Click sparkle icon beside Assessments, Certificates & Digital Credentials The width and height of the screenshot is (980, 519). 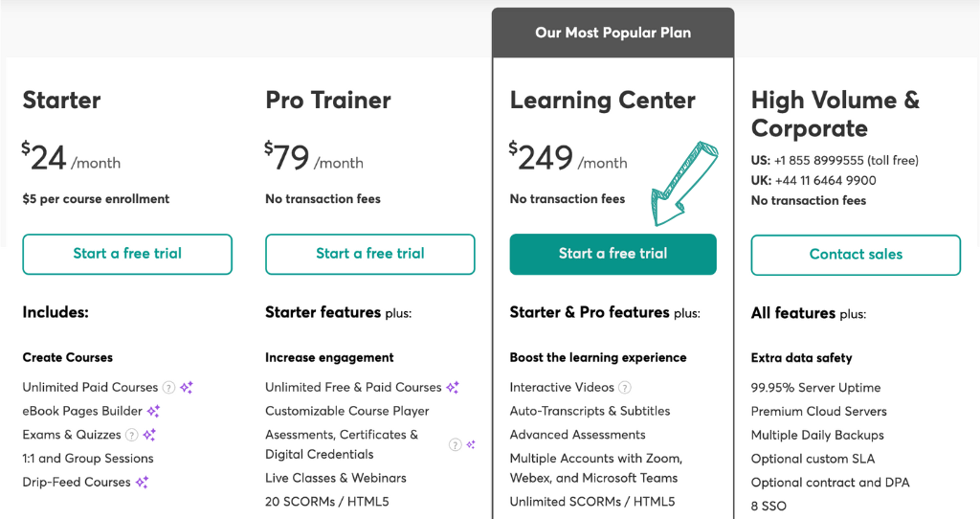[x=470, y=444]
